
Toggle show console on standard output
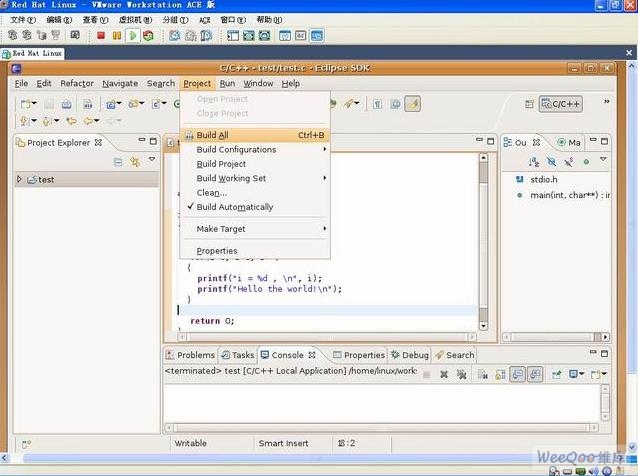coord(518,374)
